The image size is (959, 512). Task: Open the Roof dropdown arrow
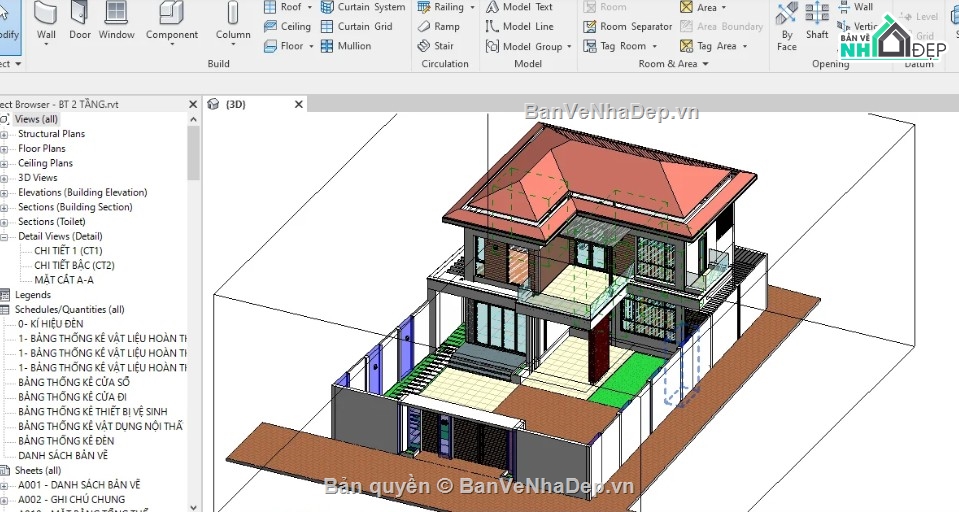309,7
